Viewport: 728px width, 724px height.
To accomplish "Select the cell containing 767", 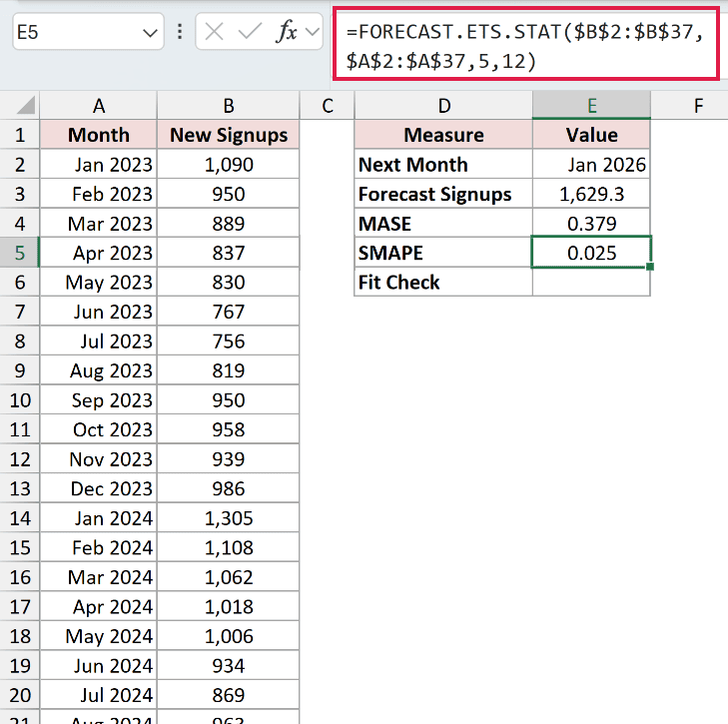I will [x=229, y=312].
